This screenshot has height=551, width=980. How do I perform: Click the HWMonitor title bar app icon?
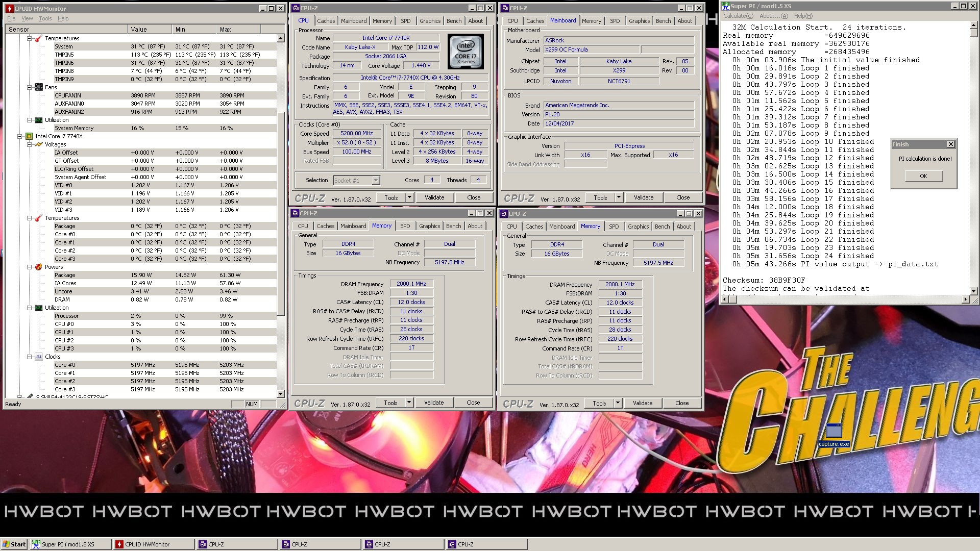point(10,9)
